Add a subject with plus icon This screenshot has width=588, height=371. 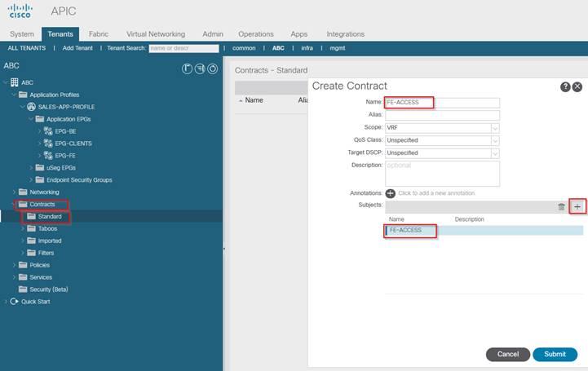point(577,206)
